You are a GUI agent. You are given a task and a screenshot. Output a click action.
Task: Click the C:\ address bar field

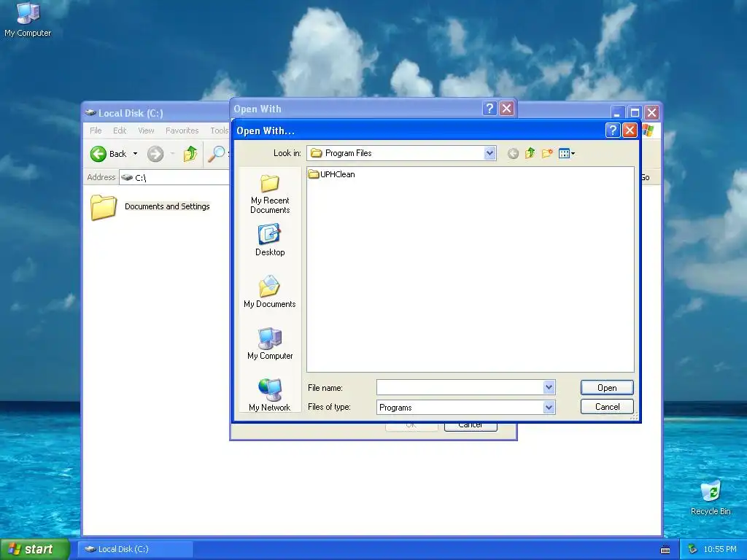coord(174,178)
